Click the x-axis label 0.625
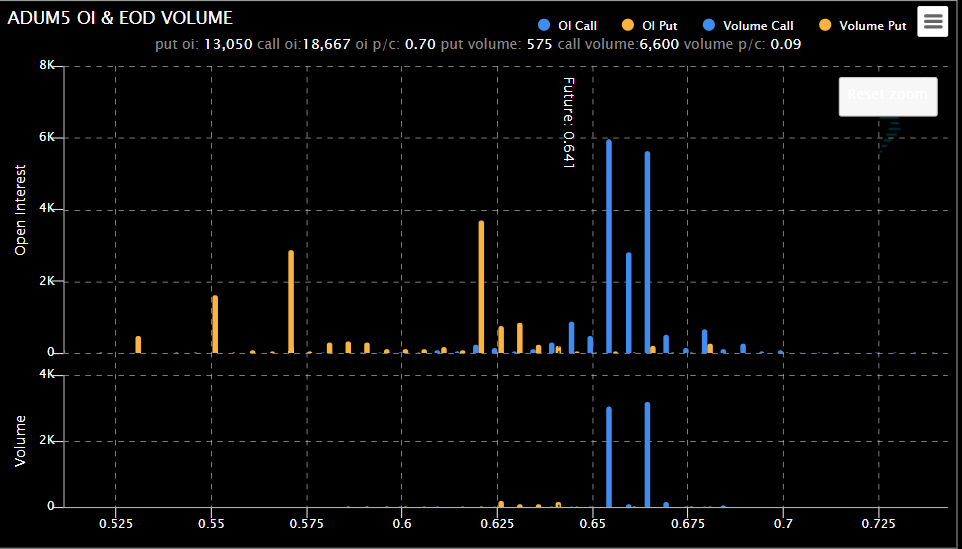This screenshot has height=549, width=962. [497, 524]
